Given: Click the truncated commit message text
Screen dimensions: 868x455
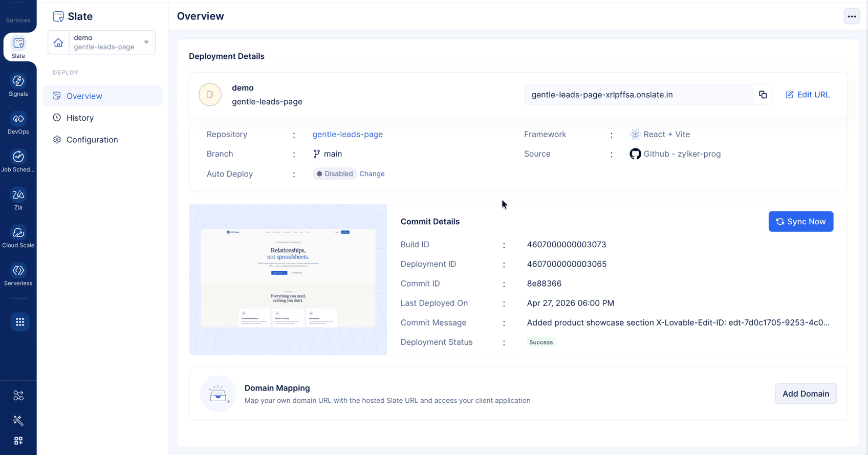Looking at the screenshot, I should coord(678,323).
